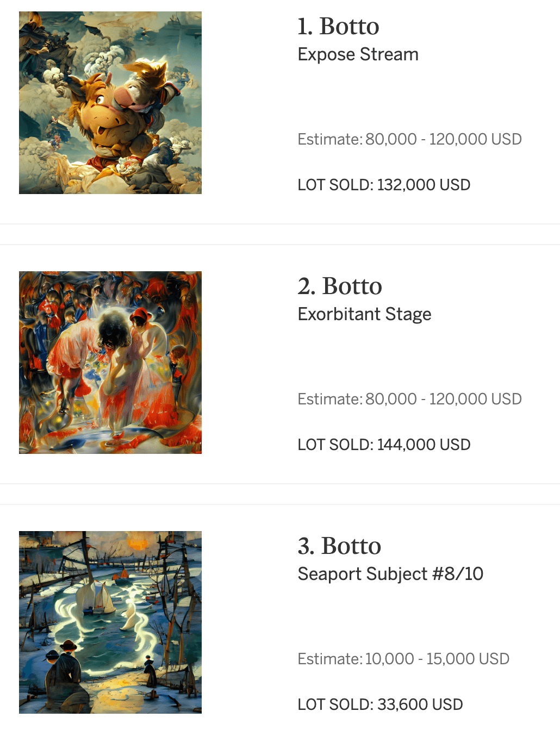Click the Botto artist name in lot 2
This screenshot has height=736, width=560.
(352, 286)
